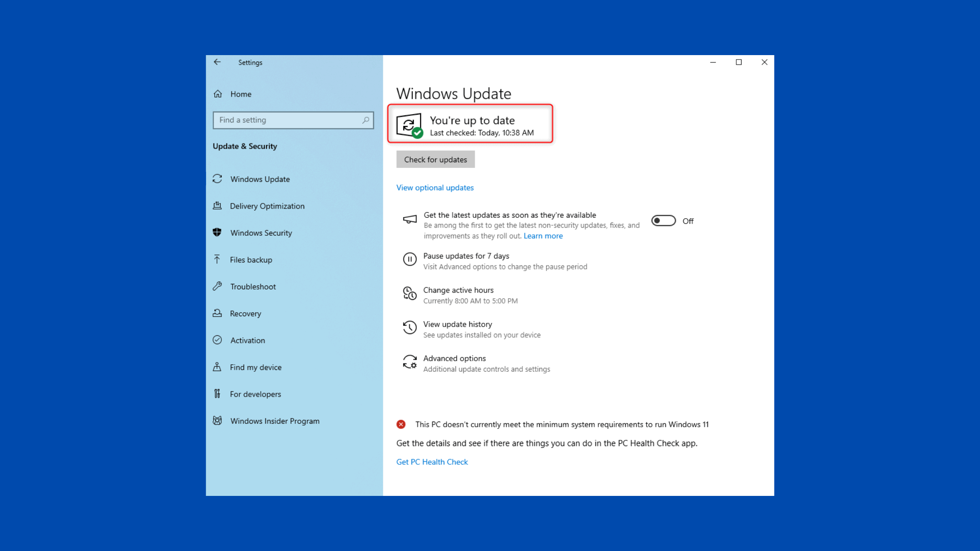Select the Home icon in the sidebar
Image resolution: width=980 pixels, height=551 pixels.
coord(218,94)
